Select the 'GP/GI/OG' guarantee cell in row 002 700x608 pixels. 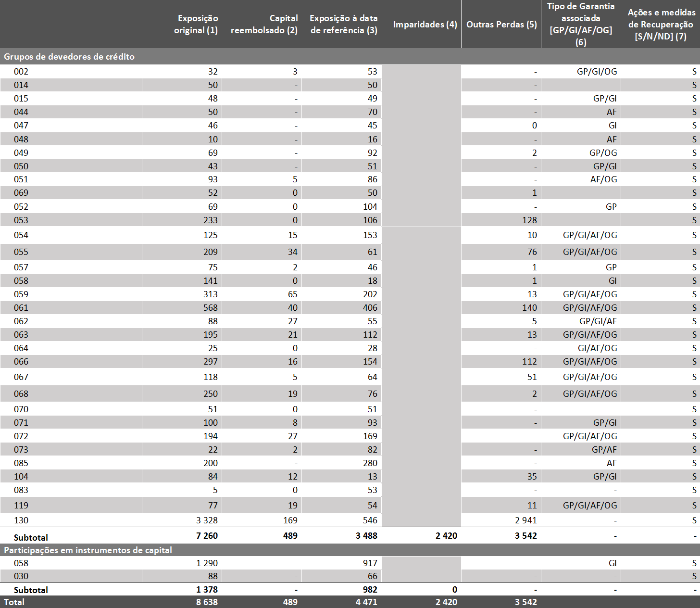[597, 72]
